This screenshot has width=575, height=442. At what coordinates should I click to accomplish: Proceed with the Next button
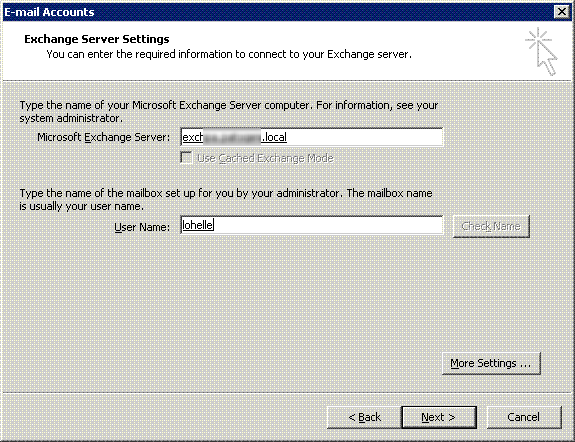[x=439, y=417]
